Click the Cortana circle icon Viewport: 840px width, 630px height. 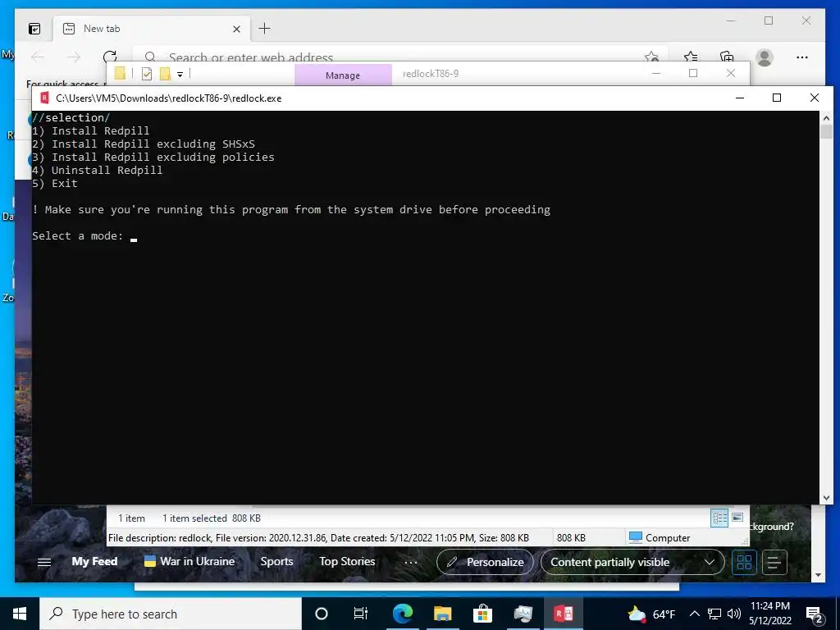tap(322, 614)
